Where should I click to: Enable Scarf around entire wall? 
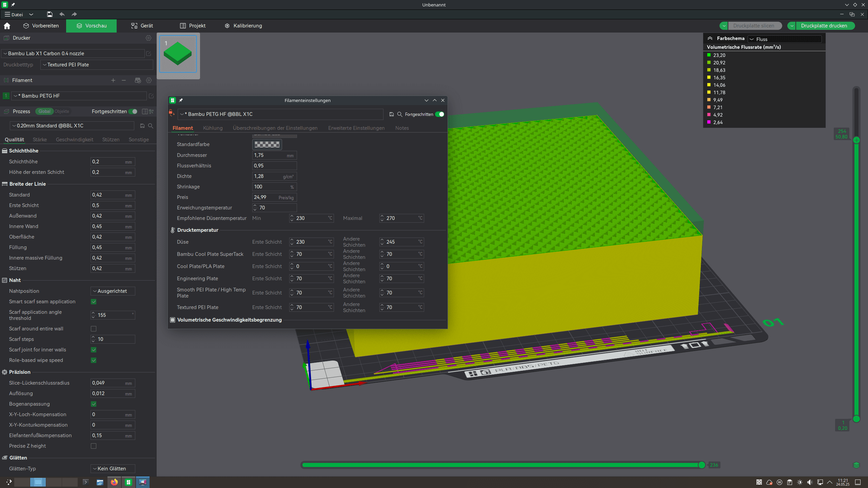[x=94, y=329]
